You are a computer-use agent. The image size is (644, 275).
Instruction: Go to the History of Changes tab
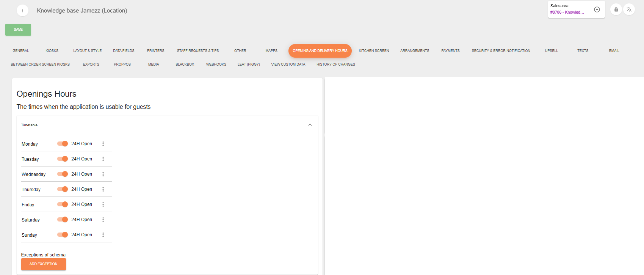click(x=335, y=64)
